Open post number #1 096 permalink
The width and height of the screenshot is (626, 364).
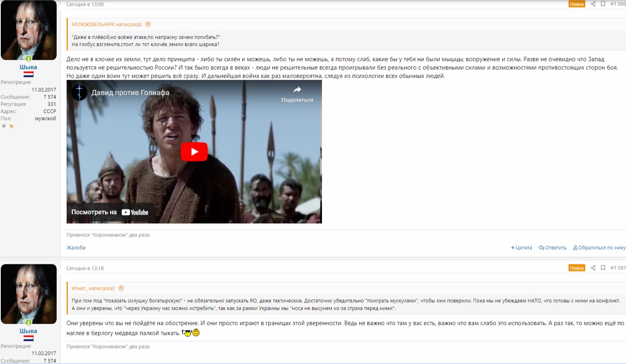pyautogui.click(x=618, y=4)
